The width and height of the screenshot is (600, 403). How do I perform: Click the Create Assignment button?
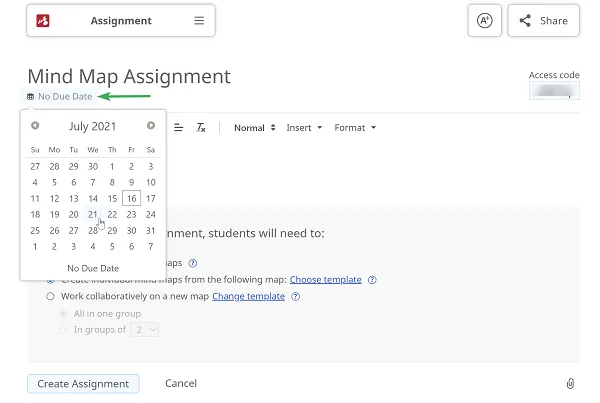pyautogui.click(x=83, y=383)
